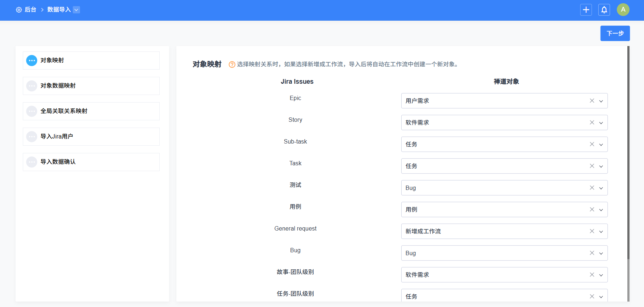Screen dimensions: 644x307
Task: Clear the 用例 mapping selection
Action: (x=592, y=209)
